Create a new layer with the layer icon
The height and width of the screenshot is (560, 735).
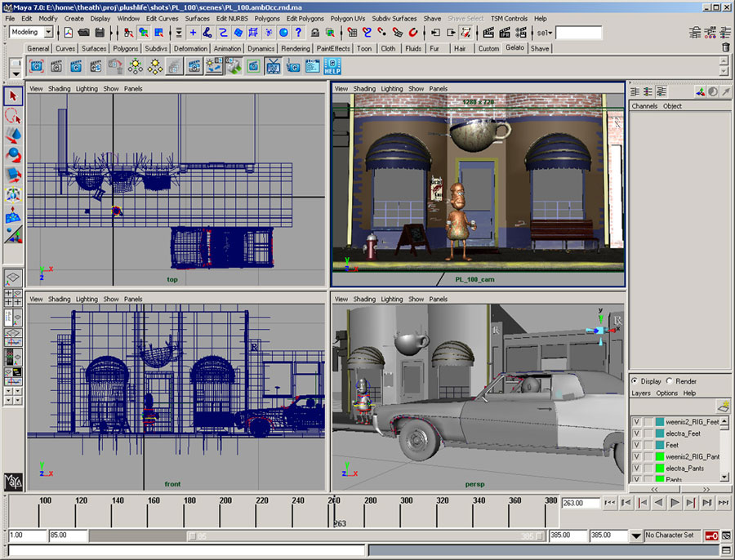[x=722, y=406]
